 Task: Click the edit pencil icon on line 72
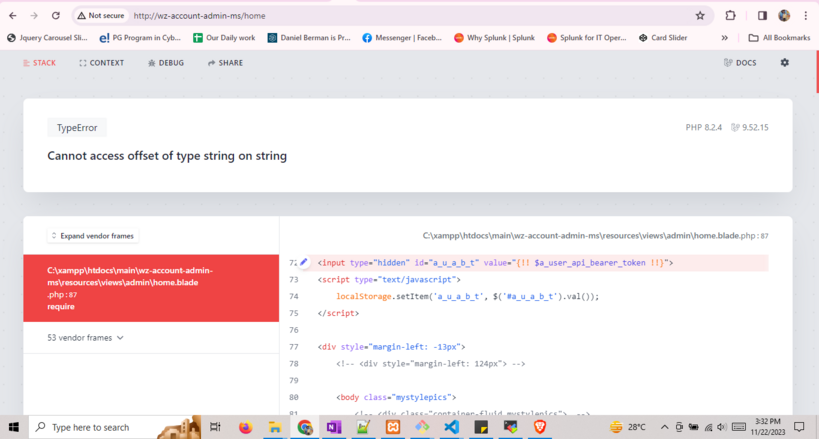pyautogui.click(x=304, y=263)
